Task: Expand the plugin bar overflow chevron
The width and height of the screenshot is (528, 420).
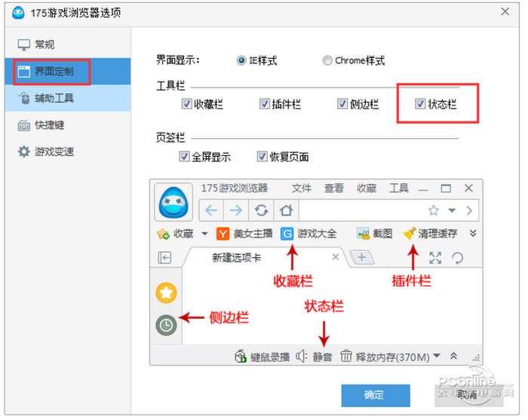Action: point(473,233)
